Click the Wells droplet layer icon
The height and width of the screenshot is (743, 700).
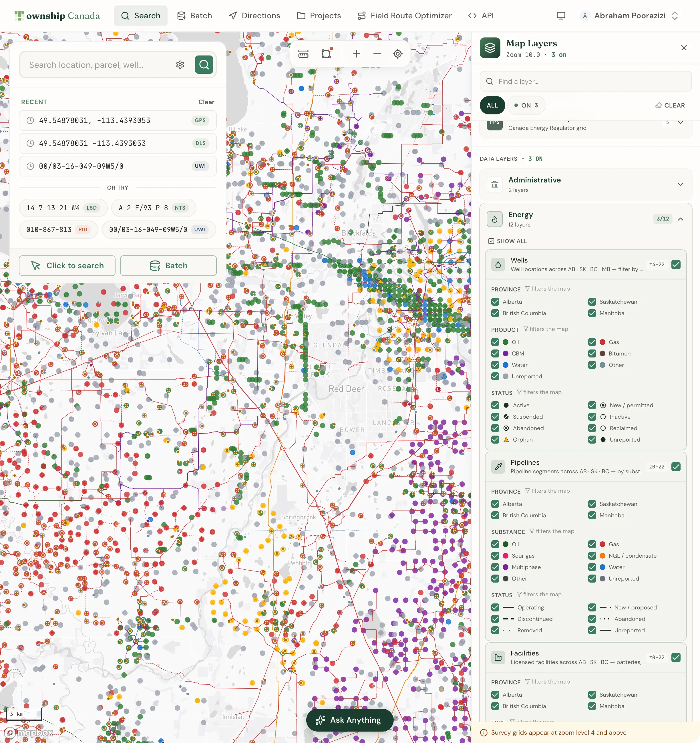pos(498,265)
